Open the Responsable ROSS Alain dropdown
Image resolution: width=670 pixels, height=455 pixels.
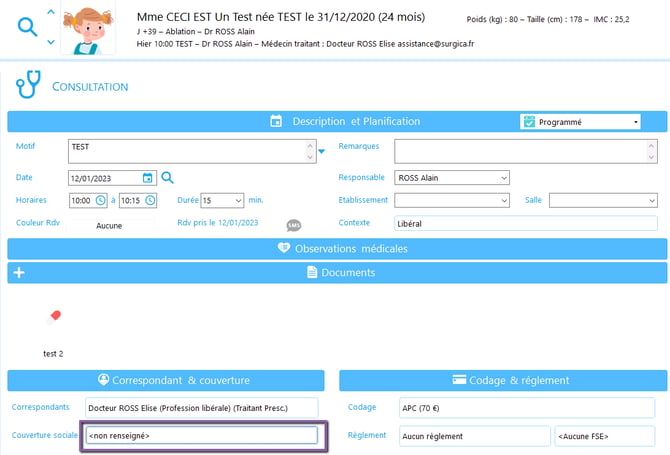pos(452,178)
